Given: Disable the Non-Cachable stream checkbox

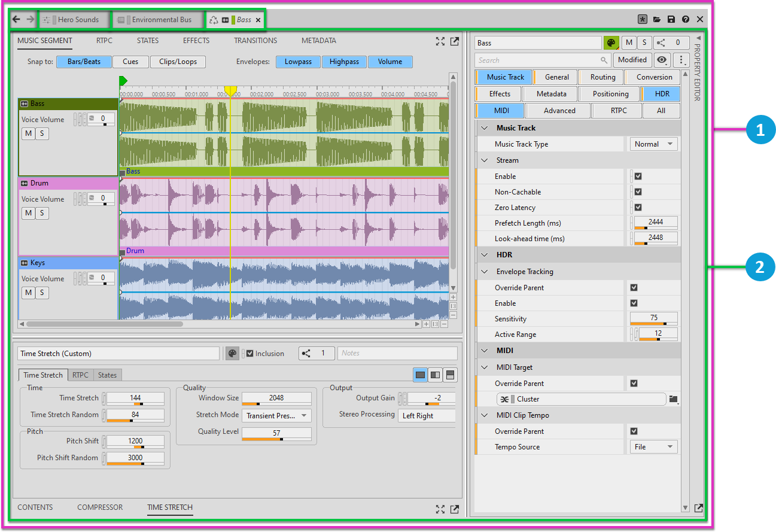Looking at the screenshot, I should click(x=638, y=192).
